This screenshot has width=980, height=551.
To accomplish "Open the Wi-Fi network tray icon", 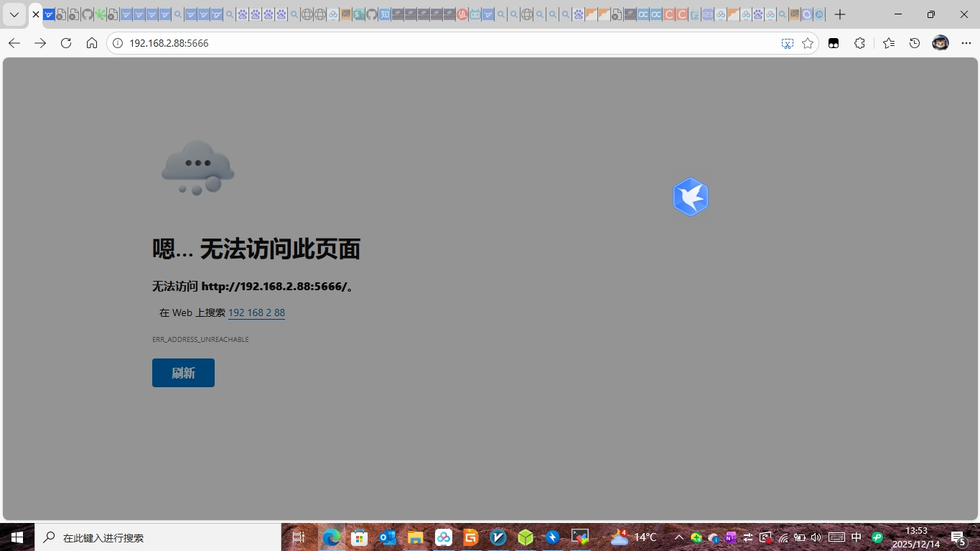I will click(x=783, y=537).
